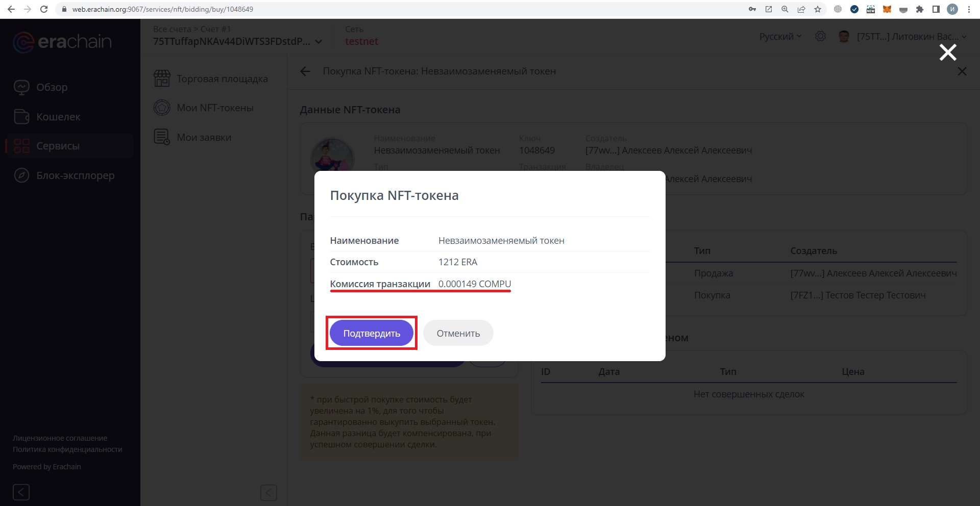Screen dimensions: 980x506
Task: Open the Русский language dropdown
Action: point(779,36)
